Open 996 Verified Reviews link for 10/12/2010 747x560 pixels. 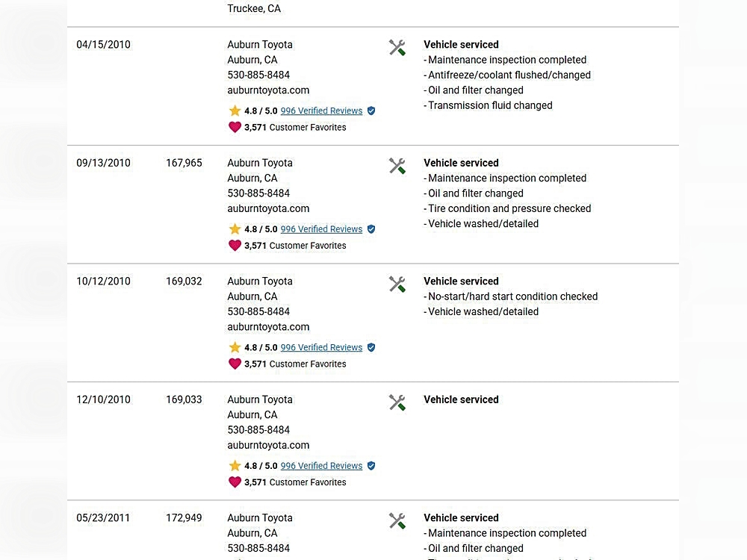(x=321, y=348)
